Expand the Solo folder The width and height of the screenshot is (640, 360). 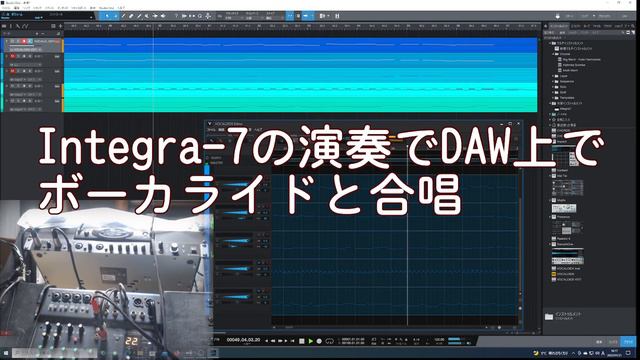click(554, 87)
